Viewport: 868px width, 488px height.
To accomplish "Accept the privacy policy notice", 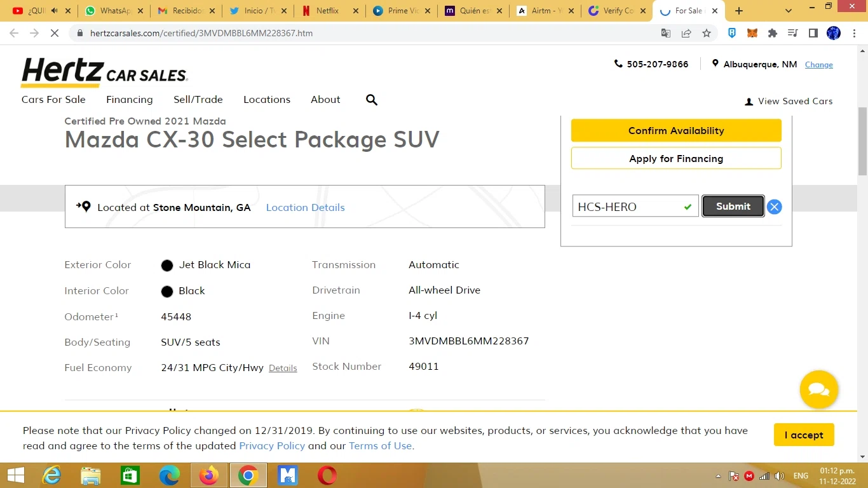I will pyautogui.click(x=804, y=435).
